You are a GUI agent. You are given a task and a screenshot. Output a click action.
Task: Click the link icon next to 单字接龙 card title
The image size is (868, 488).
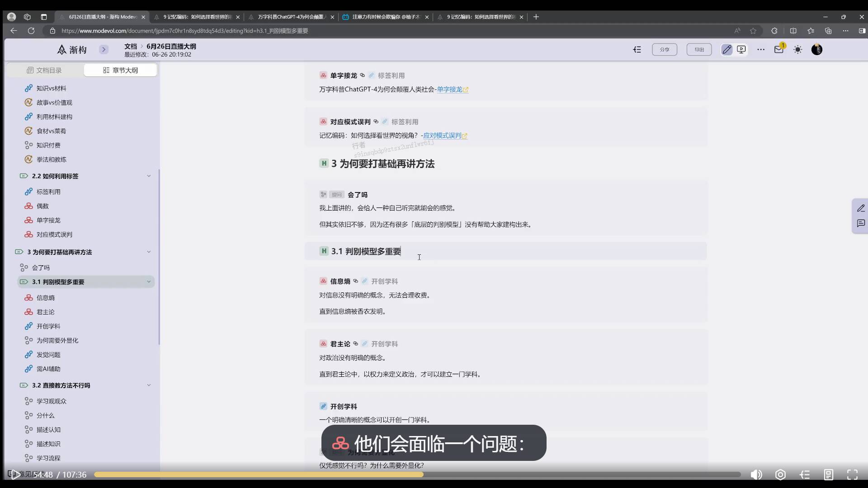362,75
